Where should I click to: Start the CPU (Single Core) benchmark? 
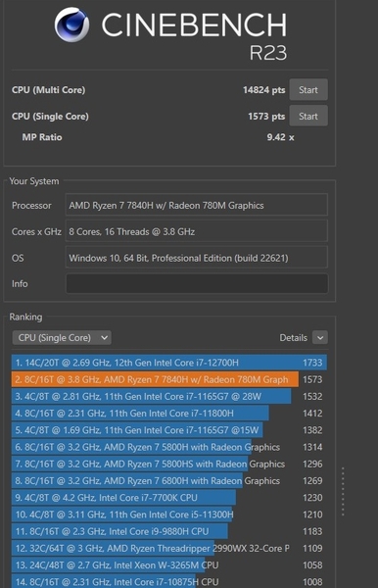(x=308, y=117)
